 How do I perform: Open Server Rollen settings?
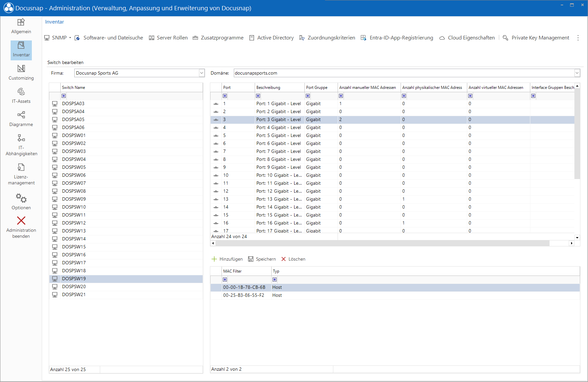(168, 38)
